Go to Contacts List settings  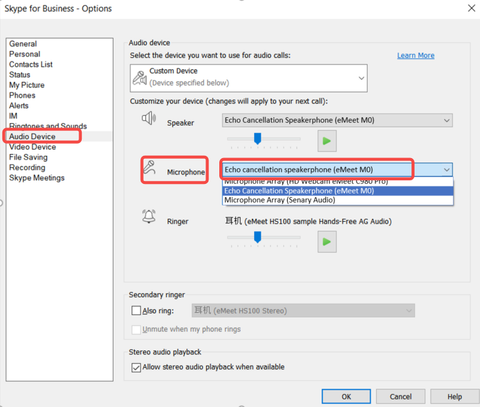pos(31,64)
